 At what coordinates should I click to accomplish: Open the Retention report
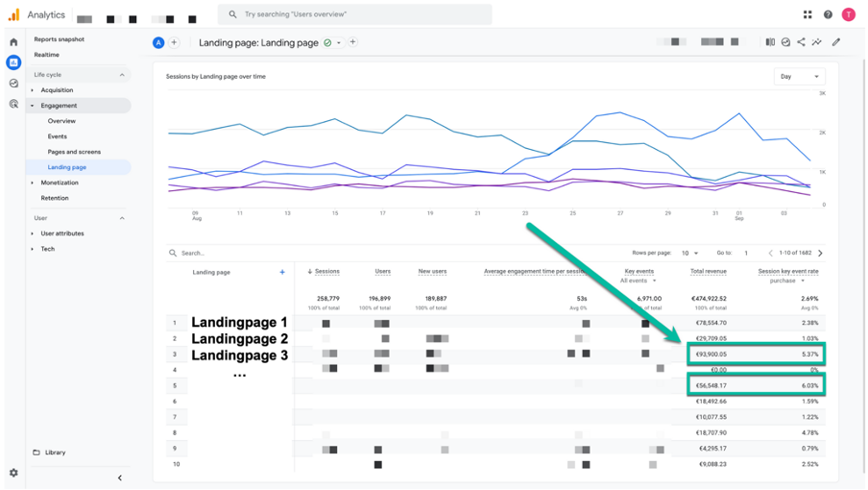pyautogui.click(x=55, y=198)
